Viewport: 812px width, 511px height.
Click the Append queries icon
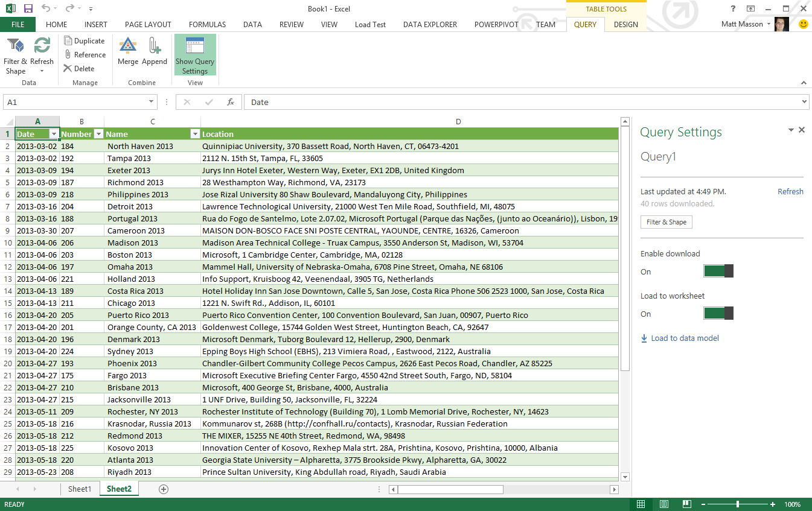click(155, 46)
